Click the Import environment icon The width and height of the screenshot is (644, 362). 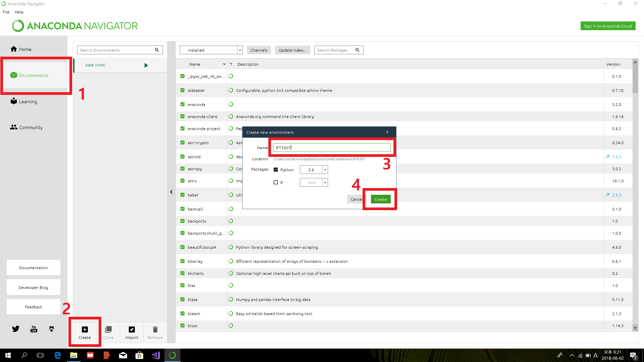point(132,329)
